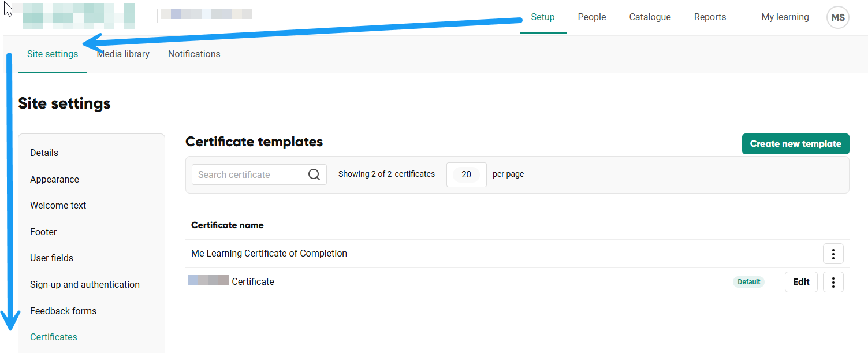
Task: Open the Catalogue section
Action: [650, 17]
